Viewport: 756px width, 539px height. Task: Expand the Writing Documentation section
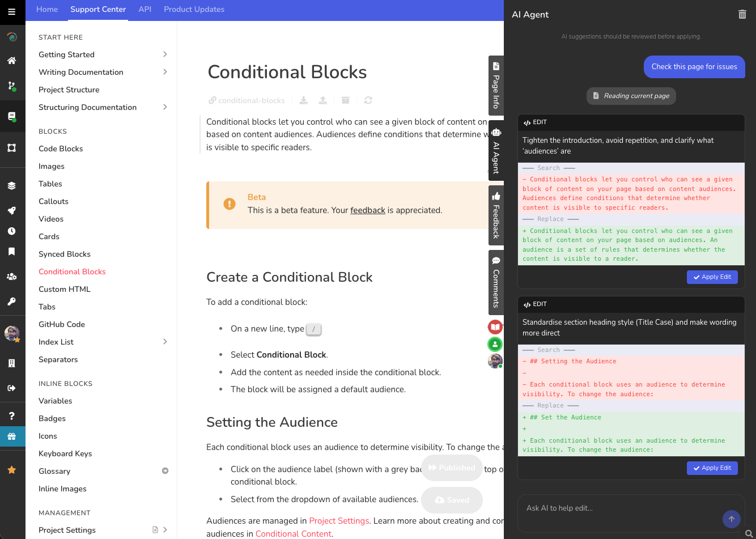click(165, 72)
